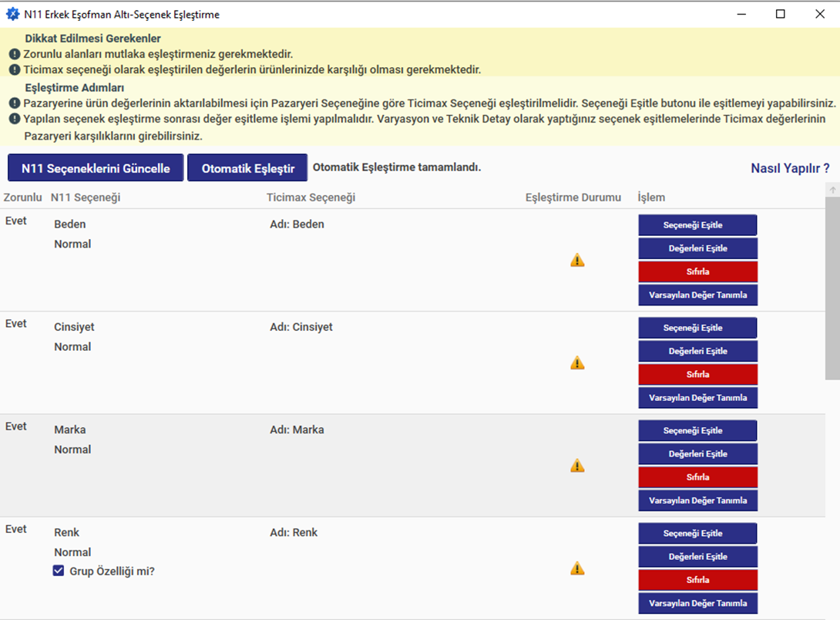Screen dimensions: 840x620
Task: Click the 'Cinsiyet' N11 option name
Action: pos(74,327)
